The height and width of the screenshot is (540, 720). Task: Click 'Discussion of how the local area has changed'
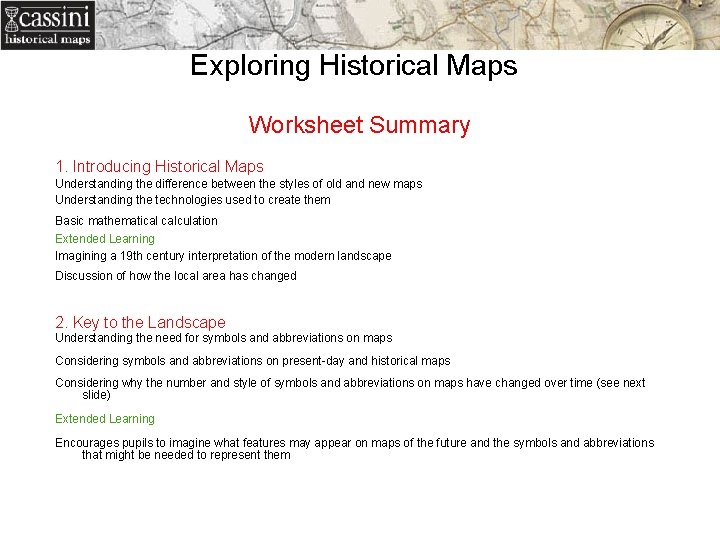[x=176, y=276]
